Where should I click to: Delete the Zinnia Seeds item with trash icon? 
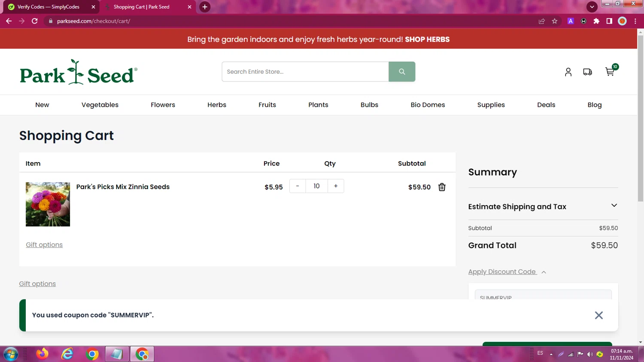pyautogui.click(x=442, y=187)
